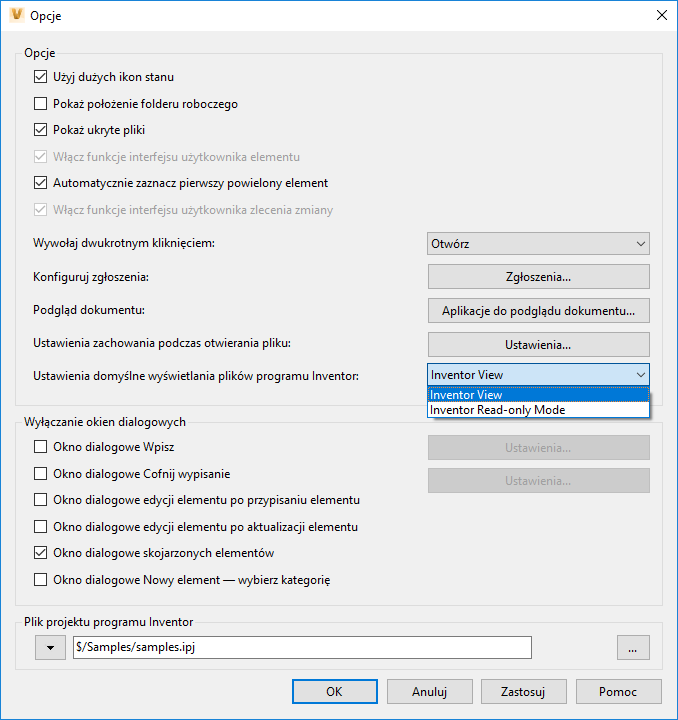Open the Otwórz double-click action dropdown

pos(538,244)
